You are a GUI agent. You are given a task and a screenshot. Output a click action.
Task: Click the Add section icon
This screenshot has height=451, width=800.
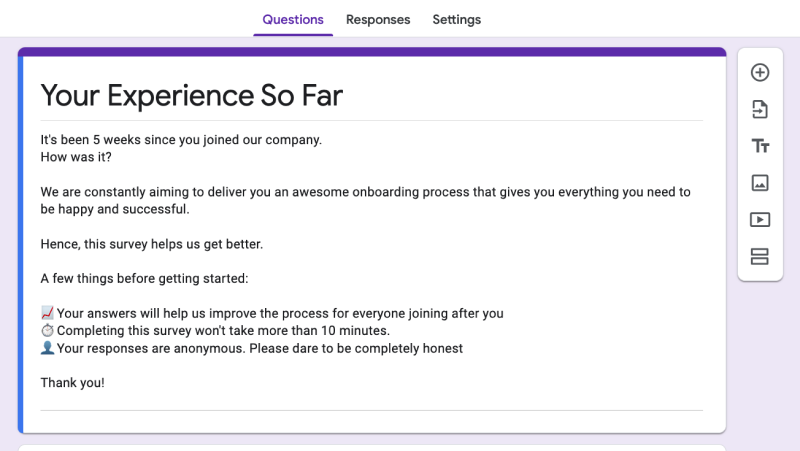tap(760, 257)
